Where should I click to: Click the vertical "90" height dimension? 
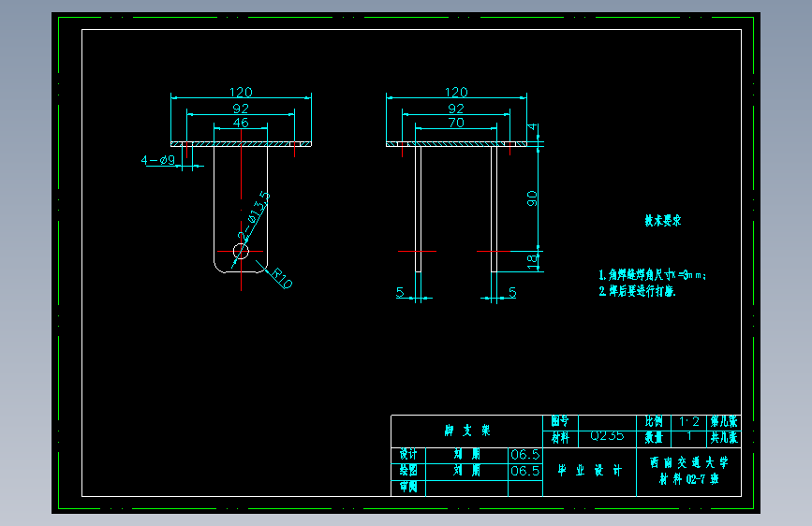[532, 198]
